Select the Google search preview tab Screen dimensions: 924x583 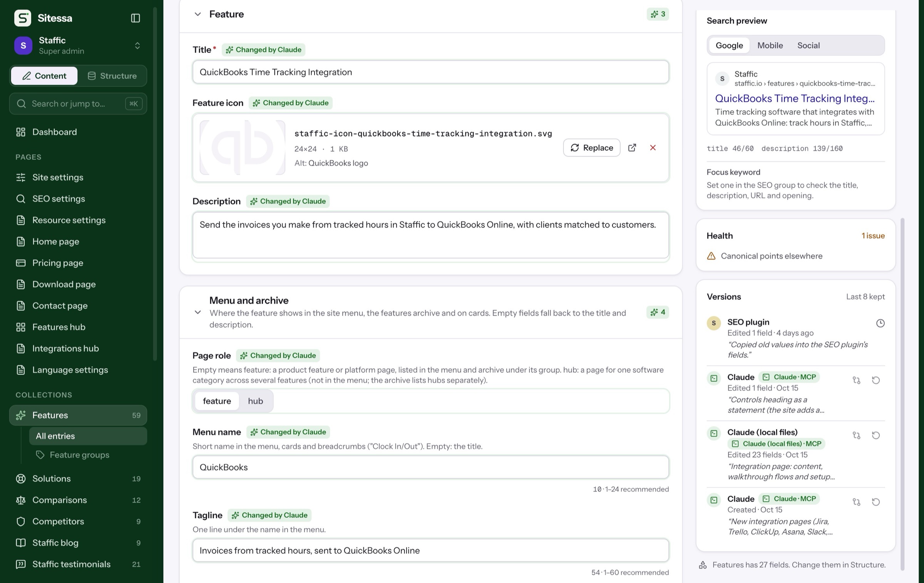[x=729, y=45]
